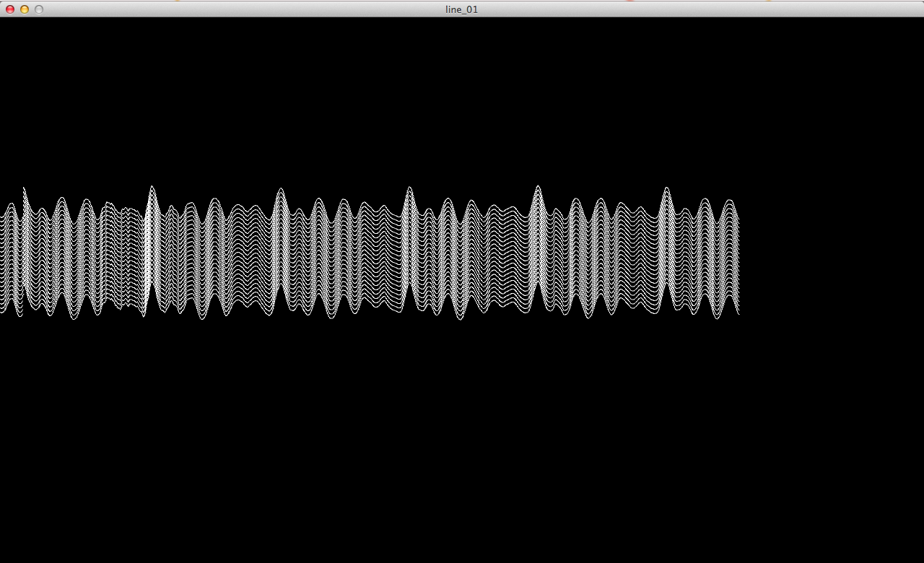Click the waveform's right-hand ending edge
Screen dimensions: 924x563
[x=737, y=260]
